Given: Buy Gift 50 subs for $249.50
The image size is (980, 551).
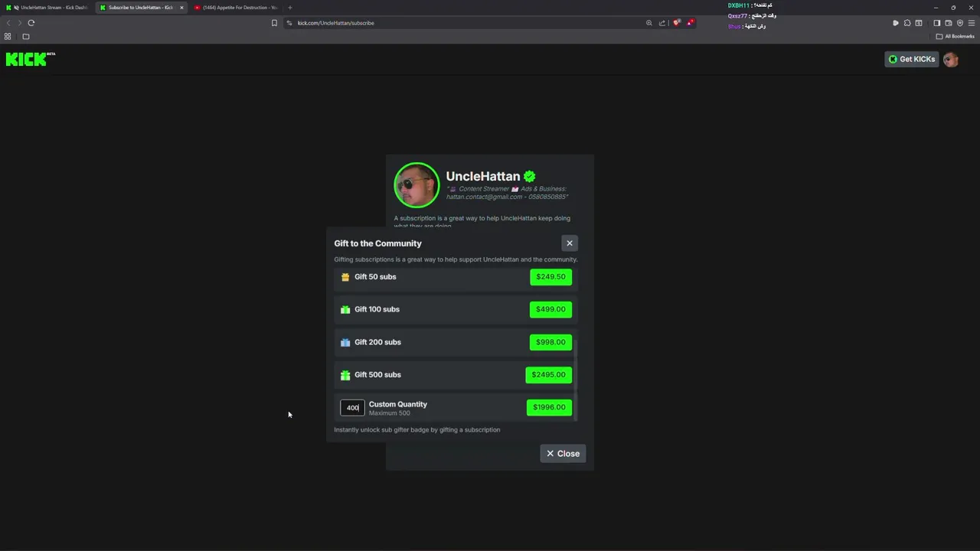Looking at the screenshot, I should pos(550,277).
